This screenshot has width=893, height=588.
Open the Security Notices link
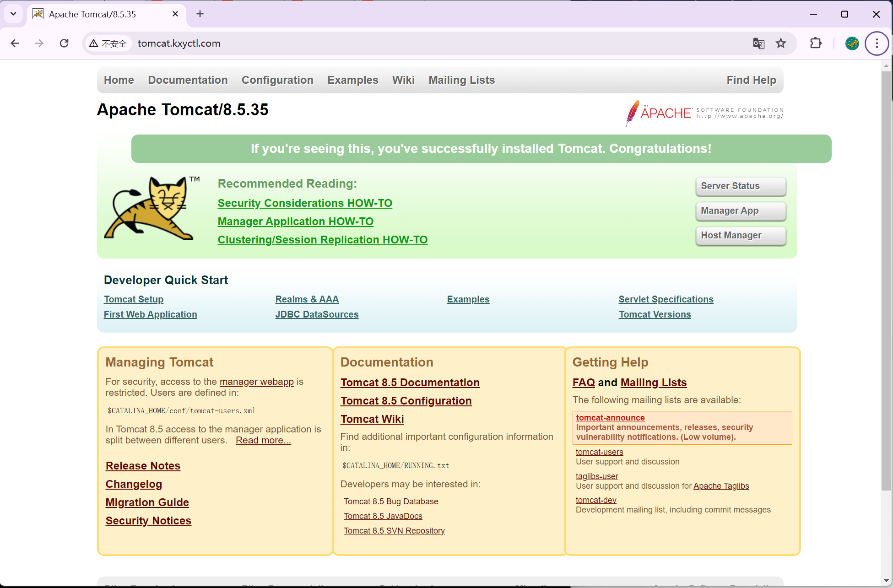(148, 521)
